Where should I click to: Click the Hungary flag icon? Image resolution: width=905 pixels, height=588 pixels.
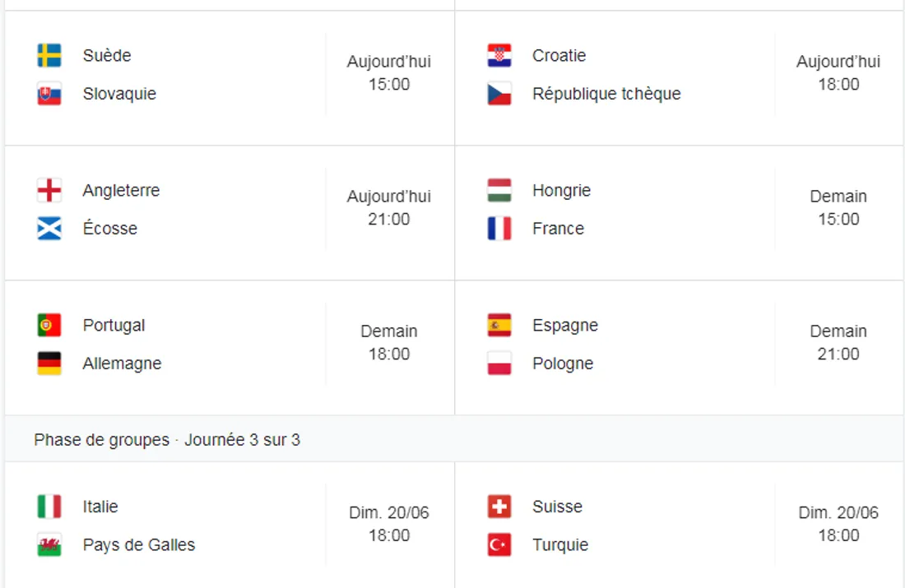(499, 190)
